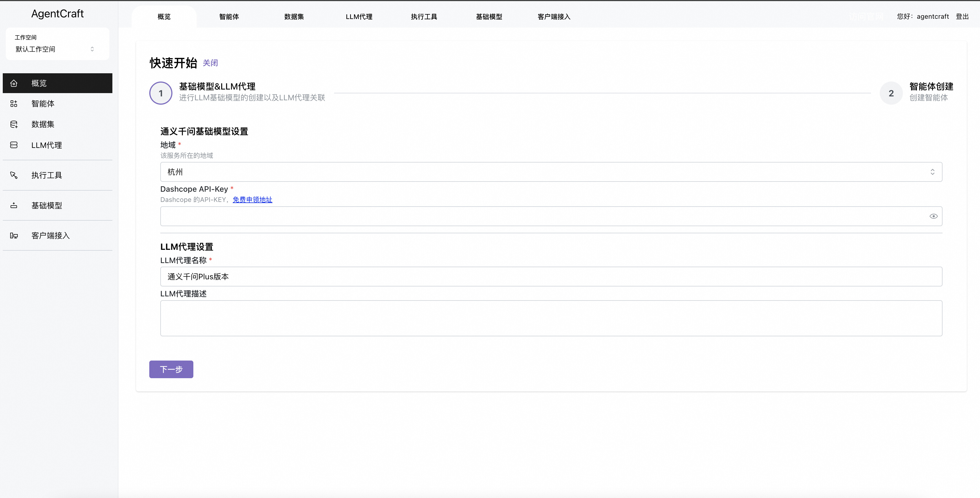Screen dimensions: 980x498
Task: Select 数据集 in the sidebar menu
Action: [58, 124]
